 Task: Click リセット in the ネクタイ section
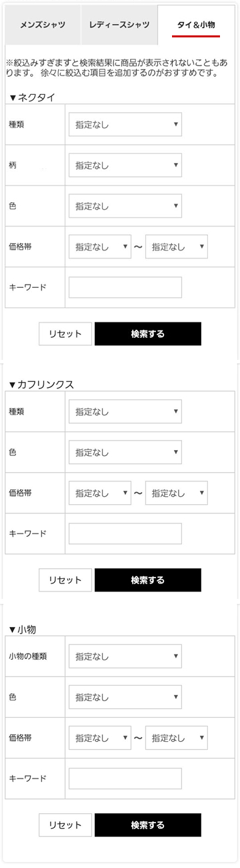pyautogui.click(x=65, y=334)
